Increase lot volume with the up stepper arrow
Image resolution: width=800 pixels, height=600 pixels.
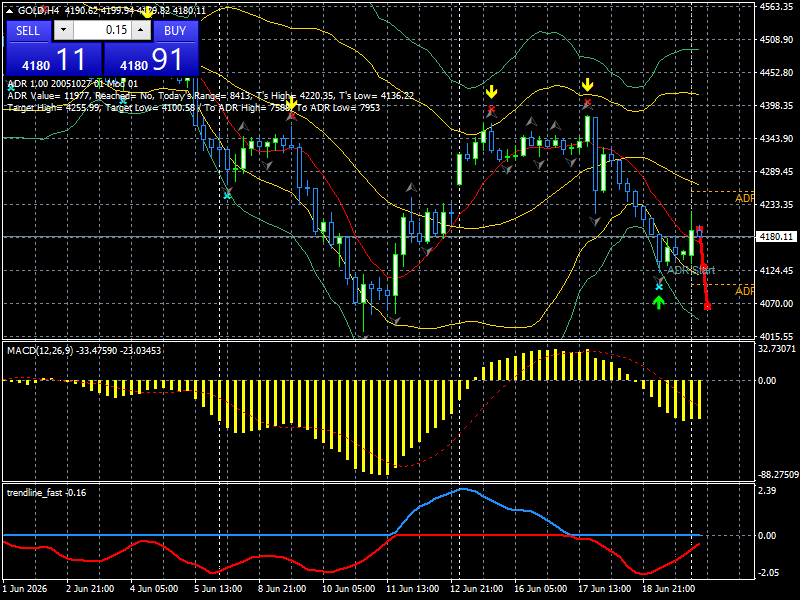click(x=141, y=30)
